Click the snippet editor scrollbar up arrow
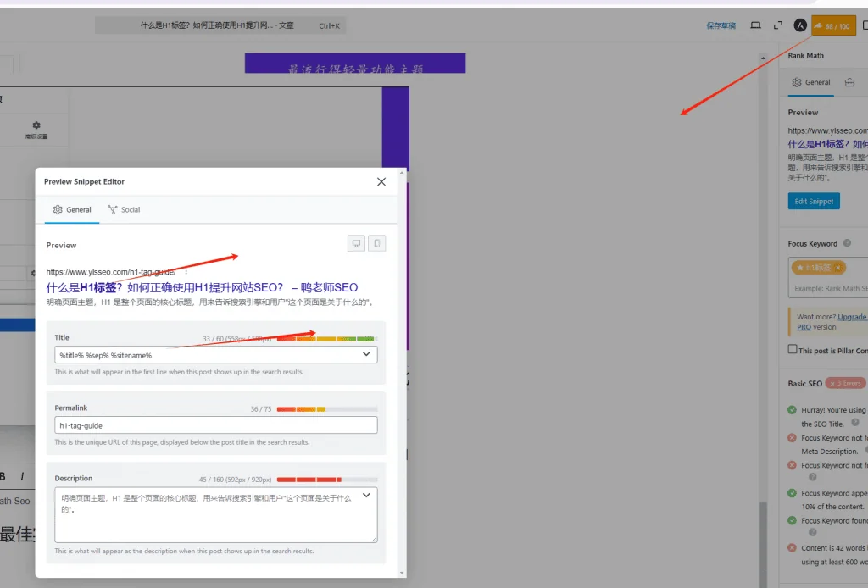Viewport: 868px width, 588px height. click(x=402, y=173)
